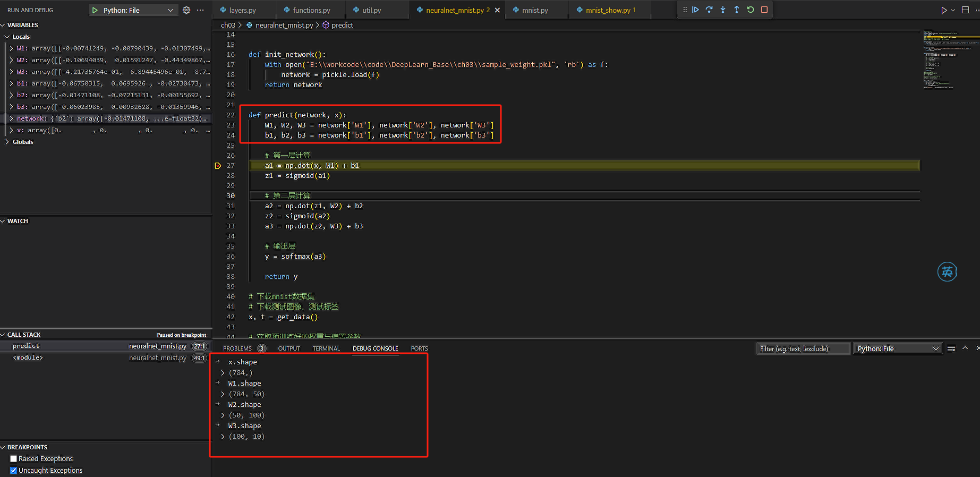Toggle Raised Exceptions breakpoint
The height and width of the screenshot is (477, 980).
[x=14, y=458]
